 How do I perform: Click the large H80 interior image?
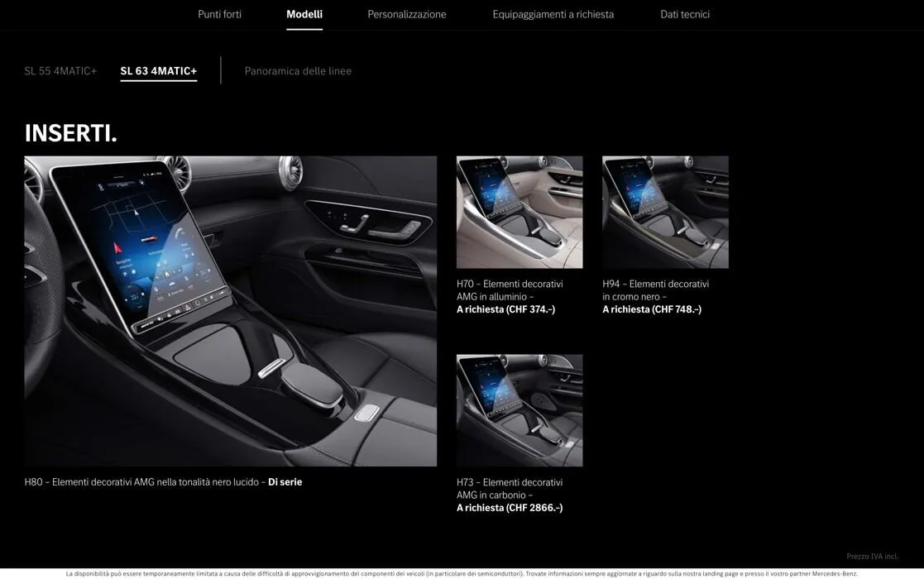pos(230,310)
